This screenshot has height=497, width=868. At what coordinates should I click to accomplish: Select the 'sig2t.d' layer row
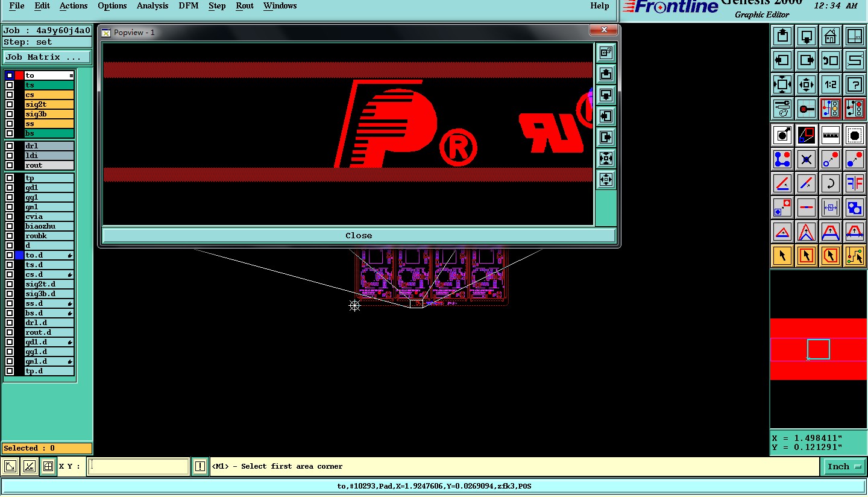coord(49,284)
